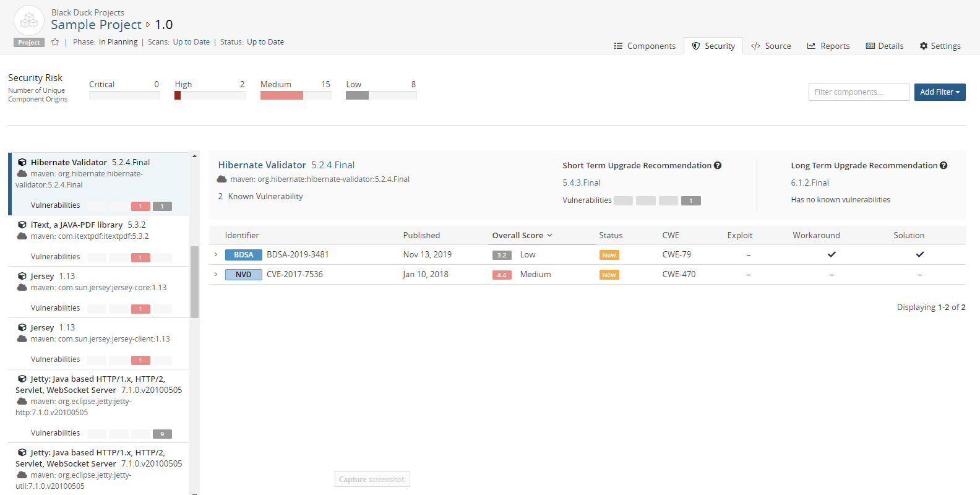Switch to the Settings tab
This screenshot has width=980, height=495.
click(x=940, y=46)
